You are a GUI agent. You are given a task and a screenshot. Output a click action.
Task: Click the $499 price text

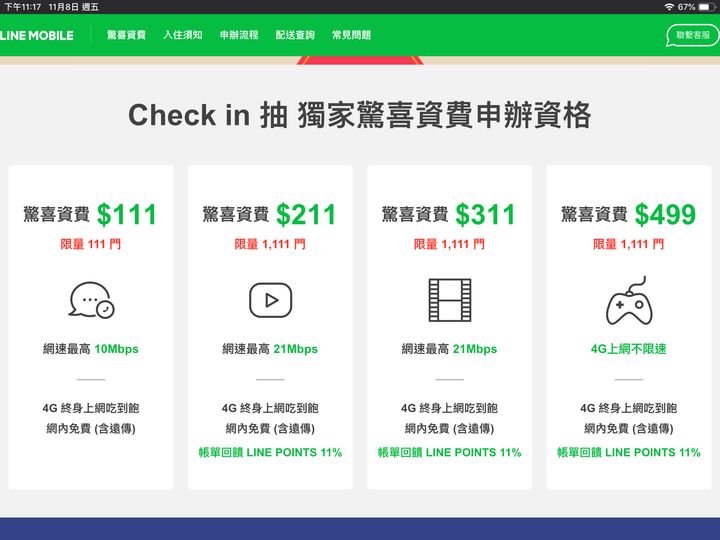click(x=665, y=214)
